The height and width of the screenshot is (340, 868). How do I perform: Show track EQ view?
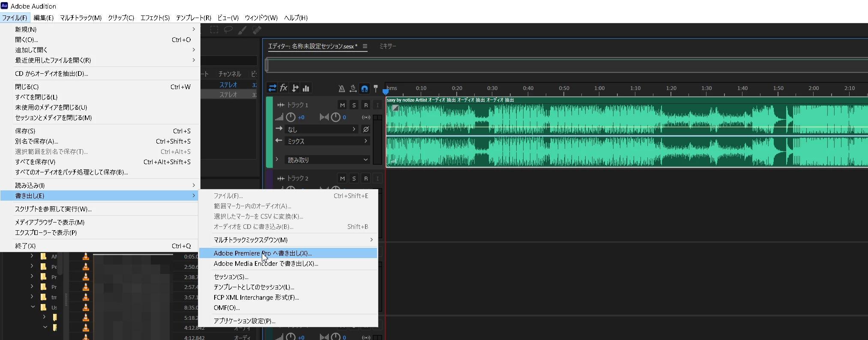306,88
